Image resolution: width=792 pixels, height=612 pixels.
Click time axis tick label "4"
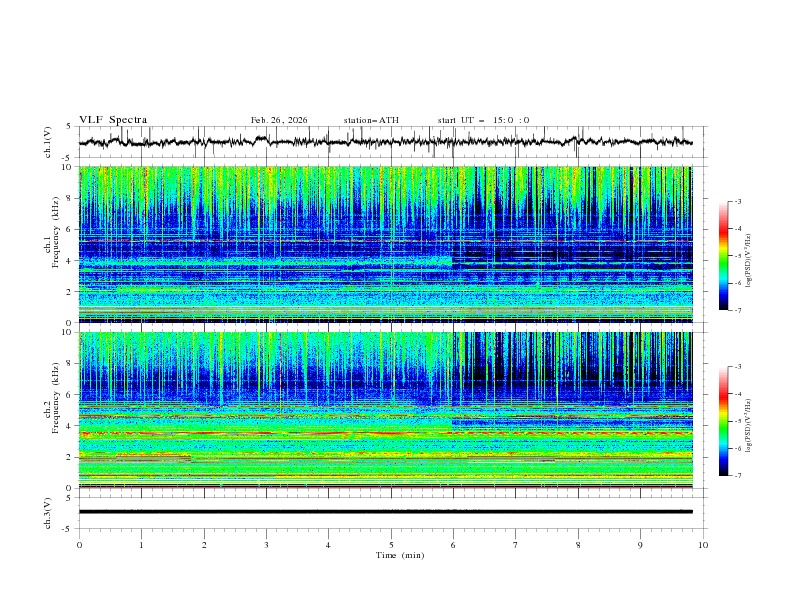(x=329, y=545)
